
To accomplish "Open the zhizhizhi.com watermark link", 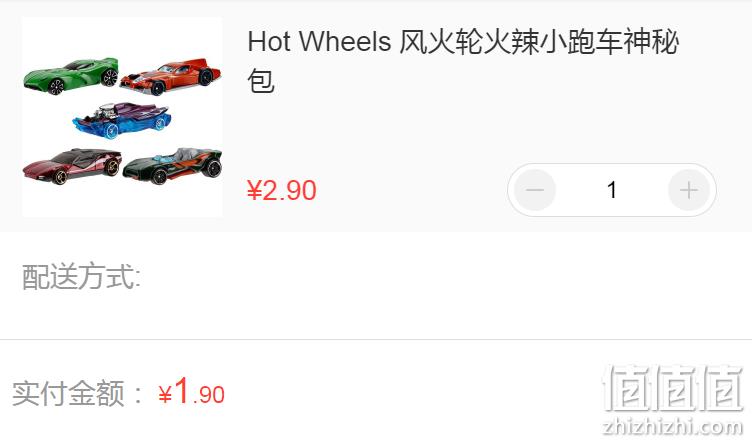I will click(673, 426).
